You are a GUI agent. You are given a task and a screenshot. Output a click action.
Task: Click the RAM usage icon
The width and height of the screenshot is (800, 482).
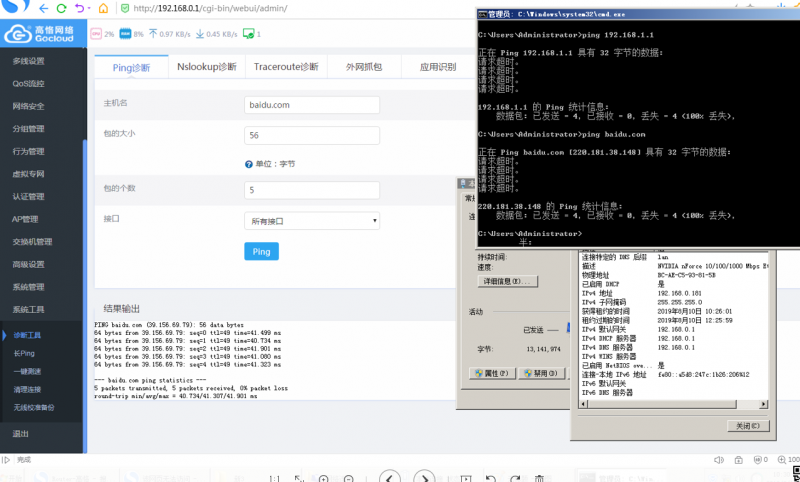tap(125, 34)
